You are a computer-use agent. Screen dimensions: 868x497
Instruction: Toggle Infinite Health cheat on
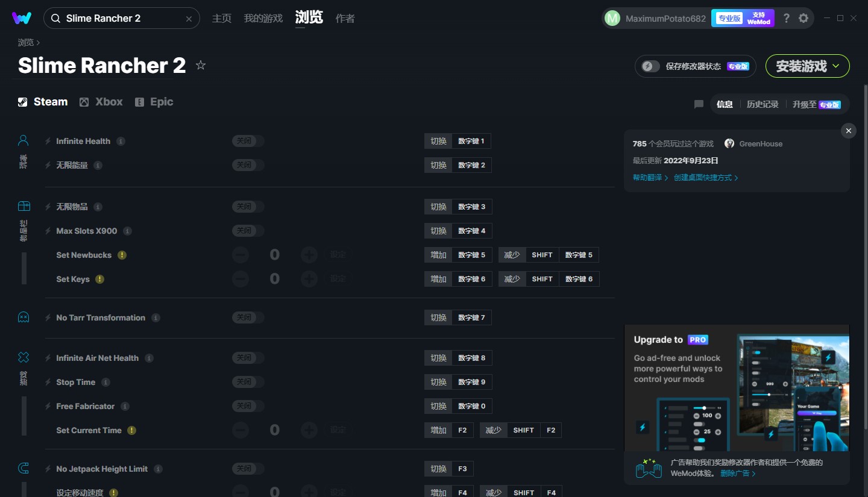coord(248,141)
